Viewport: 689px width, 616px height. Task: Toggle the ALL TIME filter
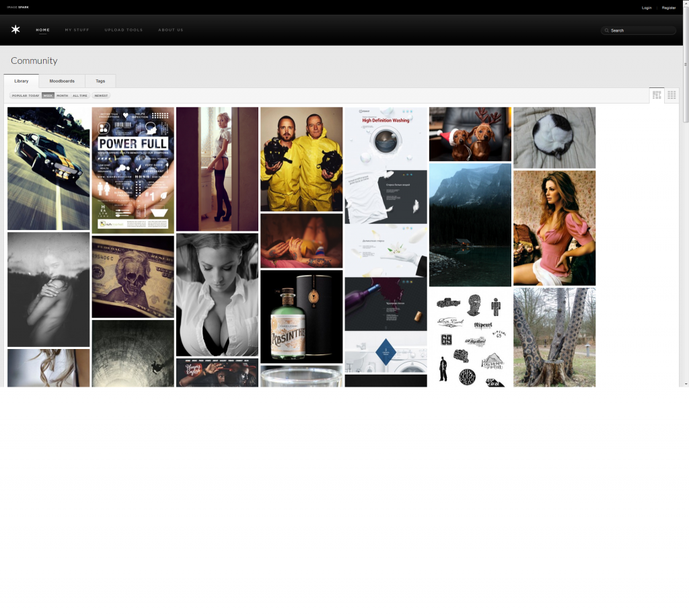pos(79,95)
